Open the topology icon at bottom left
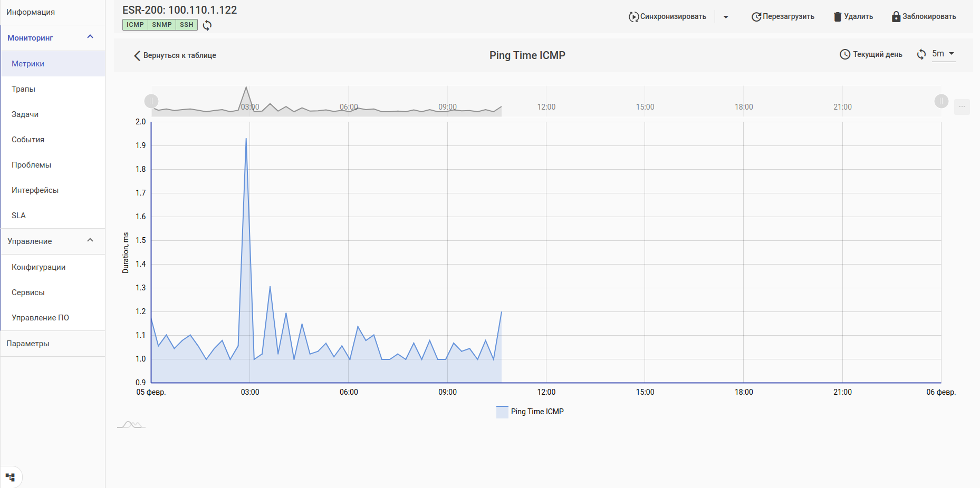Viewport: 980px width, 488px height. [x=10, y=477]
